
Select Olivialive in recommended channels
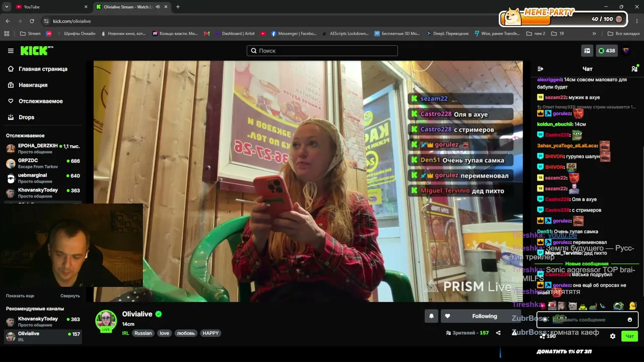coord(43,336)
